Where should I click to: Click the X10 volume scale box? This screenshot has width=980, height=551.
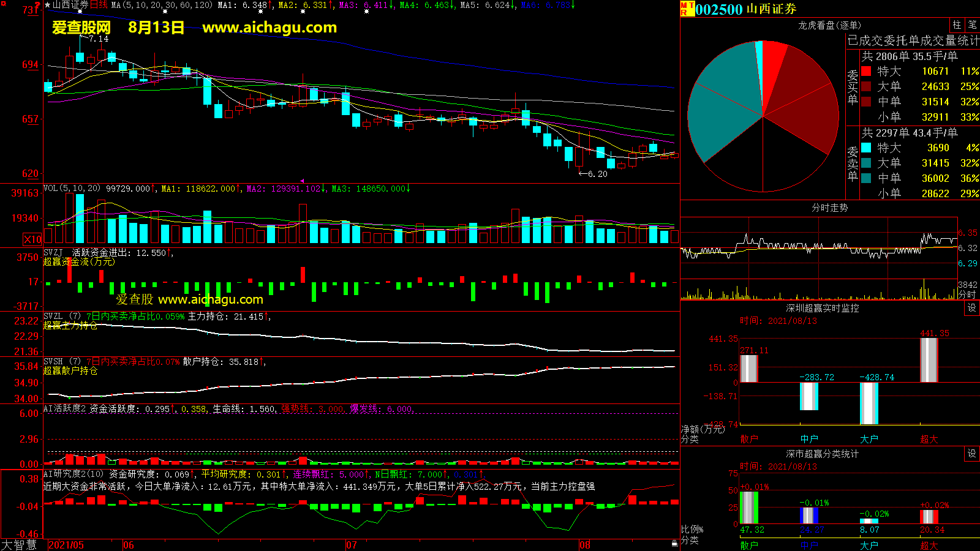(x=32, y=239)
